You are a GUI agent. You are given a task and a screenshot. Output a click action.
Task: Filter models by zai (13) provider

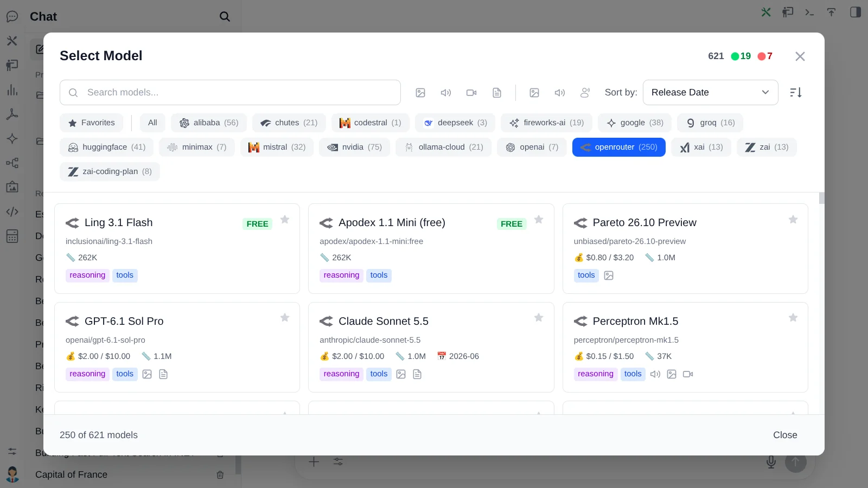coord(767,147)
